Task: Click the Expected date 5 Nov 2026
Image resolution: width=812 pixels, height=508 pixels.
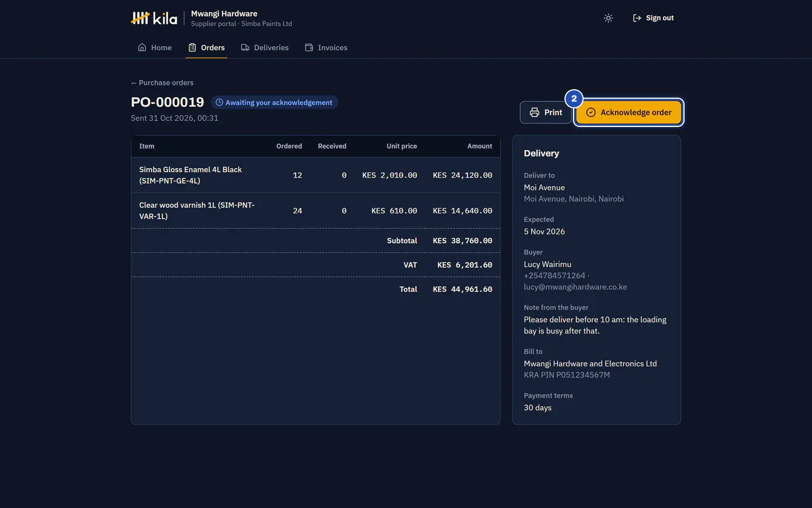Action: pyautogui.click(x=544, y=231)
